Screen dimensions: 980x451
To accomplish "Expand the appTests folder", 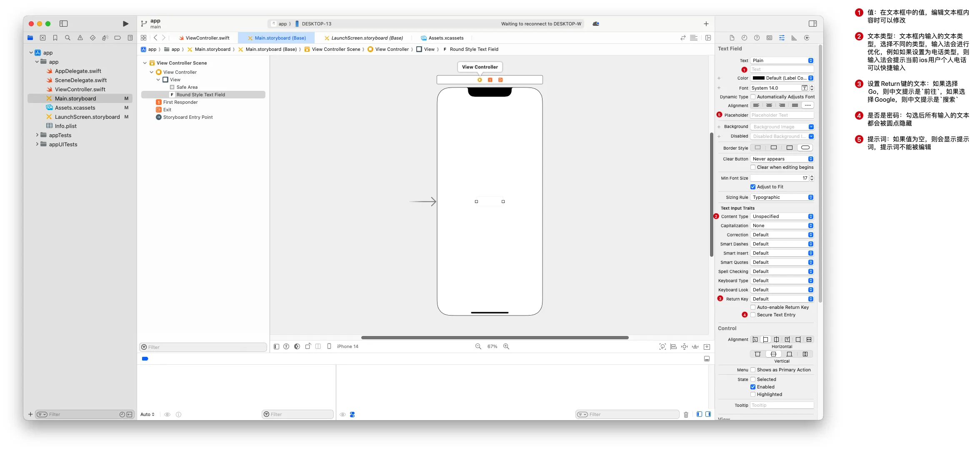I will (37, 135).
